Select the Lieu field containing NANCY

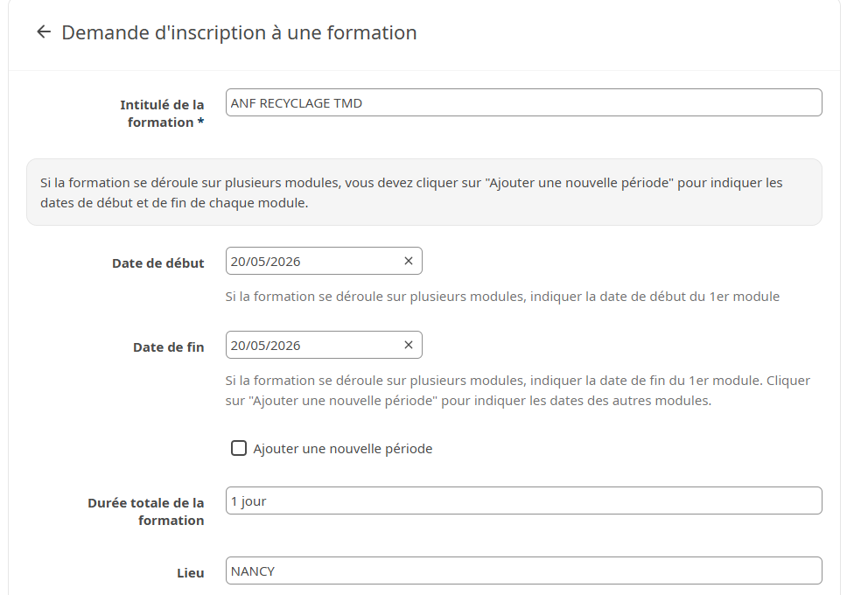(x=523, y=570)
